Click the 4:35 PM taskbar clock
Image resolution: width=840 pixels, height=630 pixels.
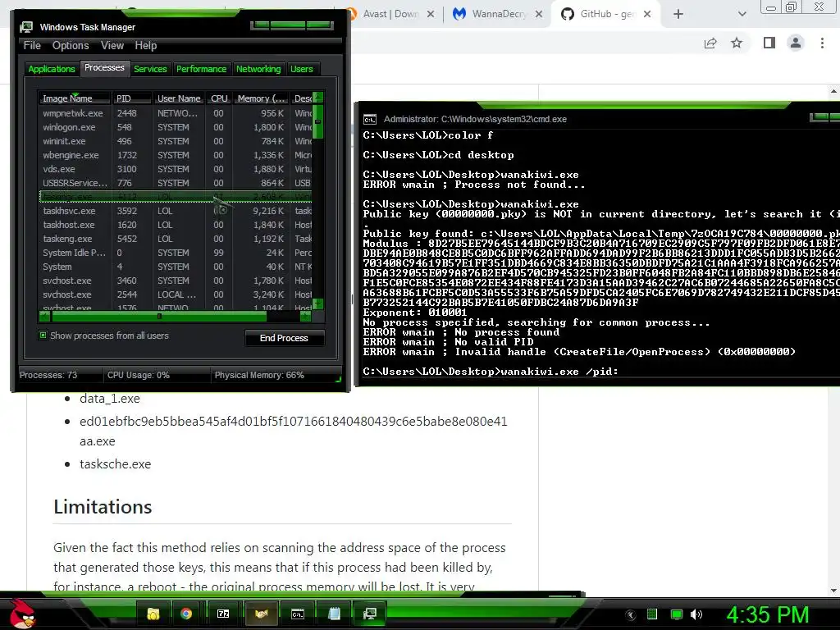tap(767, 614)
